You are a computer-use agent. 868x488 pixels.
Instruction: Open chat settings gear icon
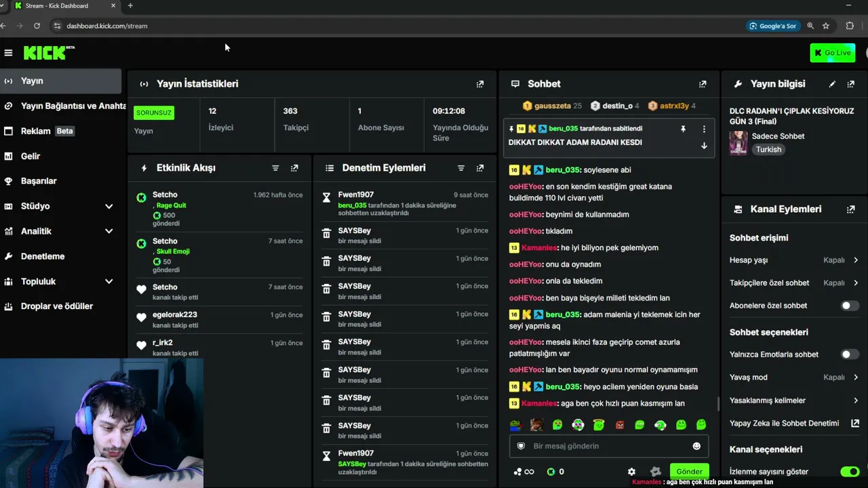pyautogui.click(x=631, y=472)
